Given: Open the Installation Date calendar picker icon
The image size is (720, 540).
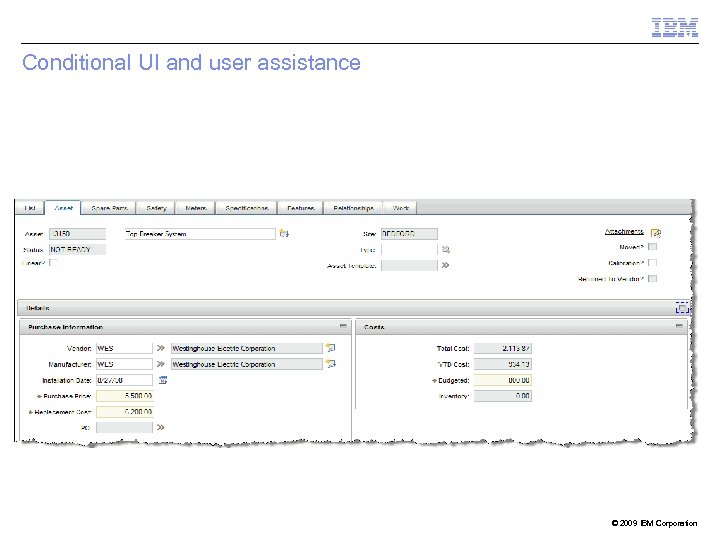Looking at the screenshot, I should [163, 380].
